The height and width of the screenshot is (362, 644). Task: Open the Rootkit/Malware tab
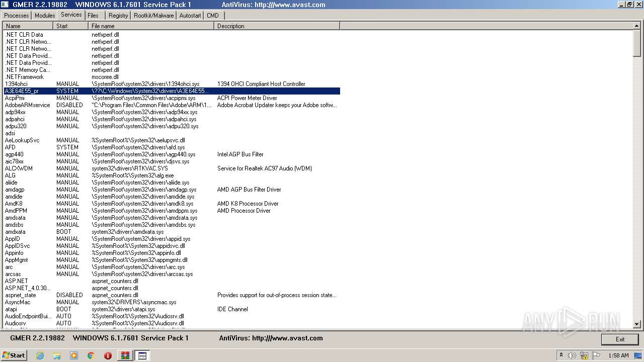pyautogui.click(x=153, y=16)
